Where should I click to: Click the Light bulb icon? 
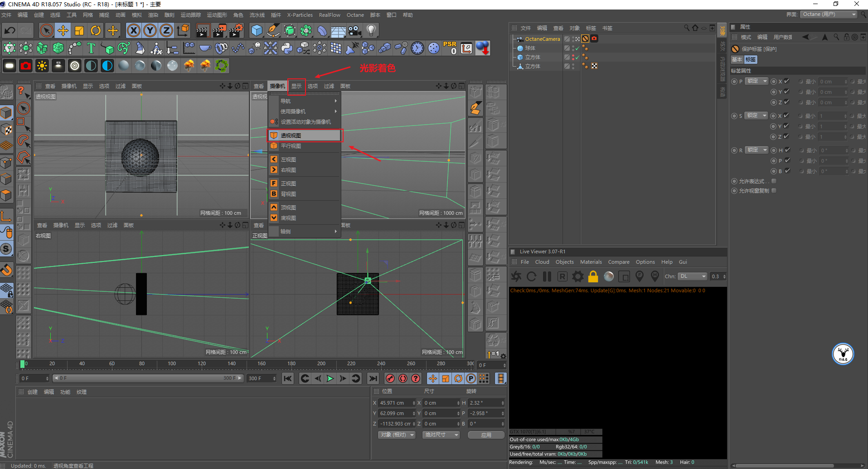pos(371,31)
